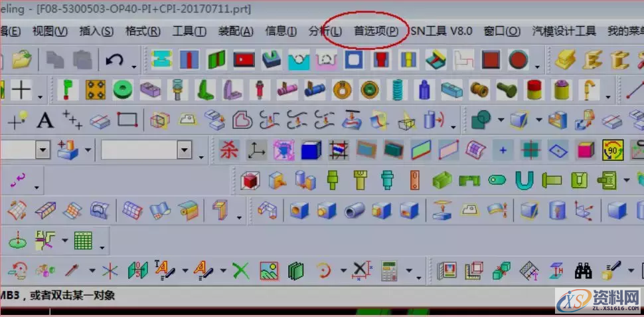Click the yellow T-bolt icon

tap(360, 180)
